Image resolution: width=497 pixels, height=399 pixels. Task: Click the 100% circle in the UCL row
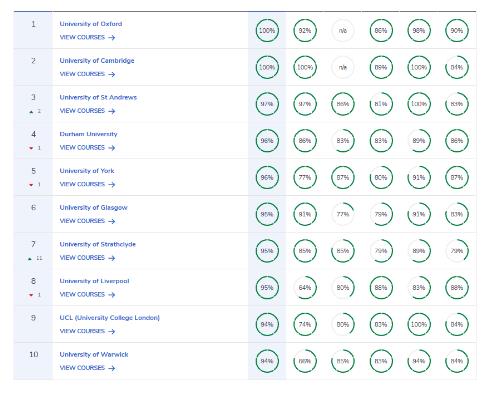pyautogui.click(x=419, y=324)
